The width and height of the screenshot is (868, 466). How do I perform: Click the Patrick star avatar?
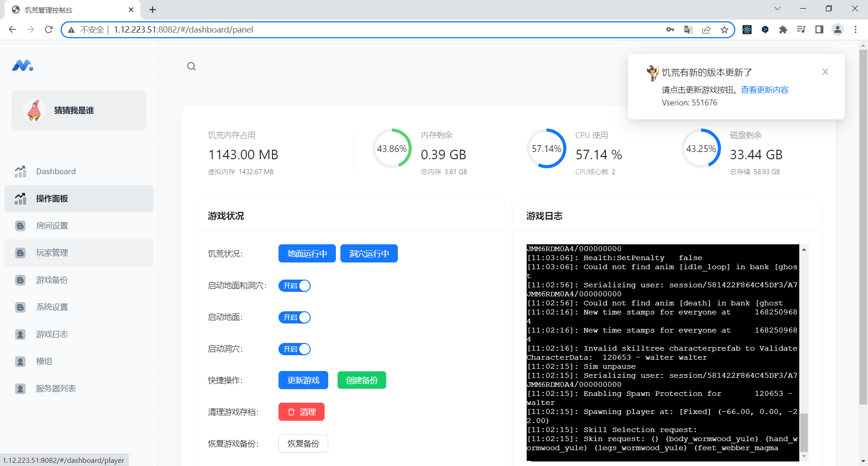(34, 110)
